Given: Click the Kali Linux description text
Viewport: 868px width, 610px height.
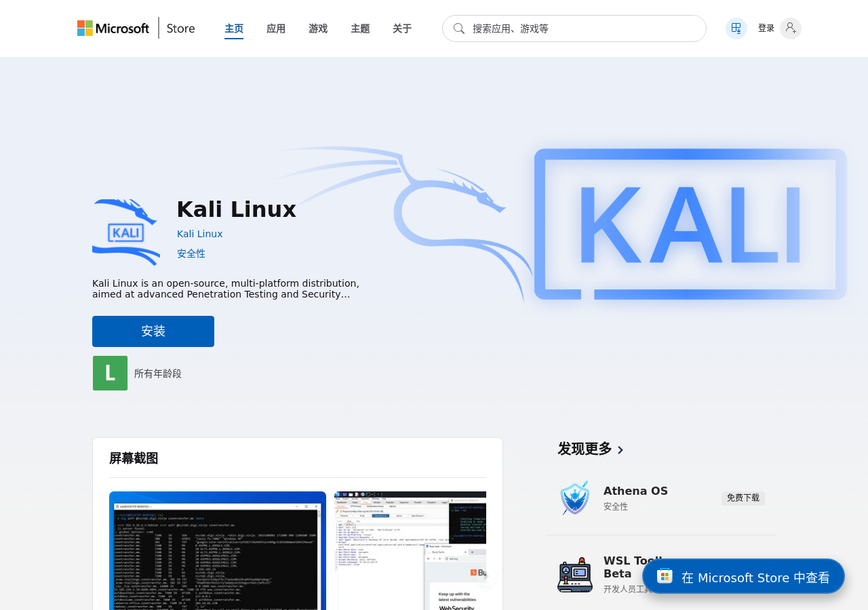Looking at the screenshot, I should 226,289.
